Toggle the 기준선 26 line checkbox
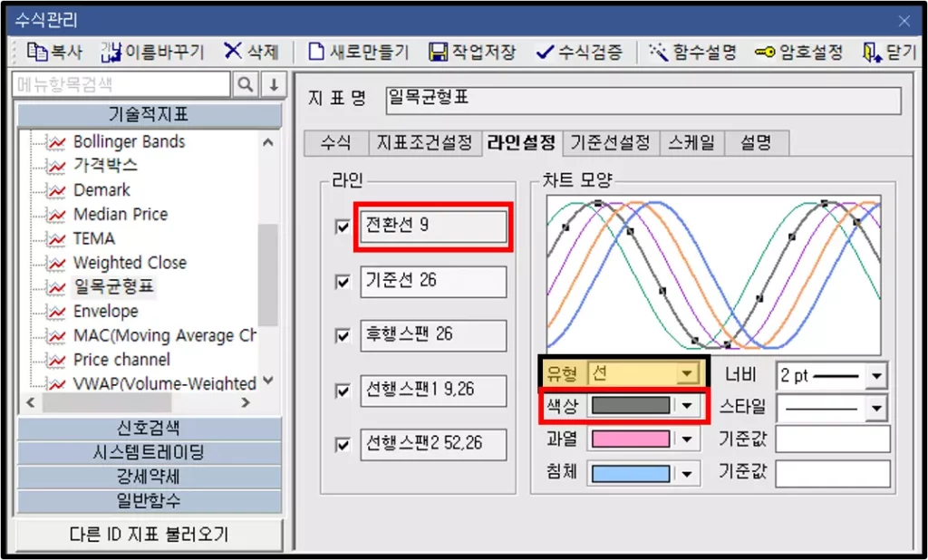The height and width of the screenshot is (560, 928). [342, 282]
